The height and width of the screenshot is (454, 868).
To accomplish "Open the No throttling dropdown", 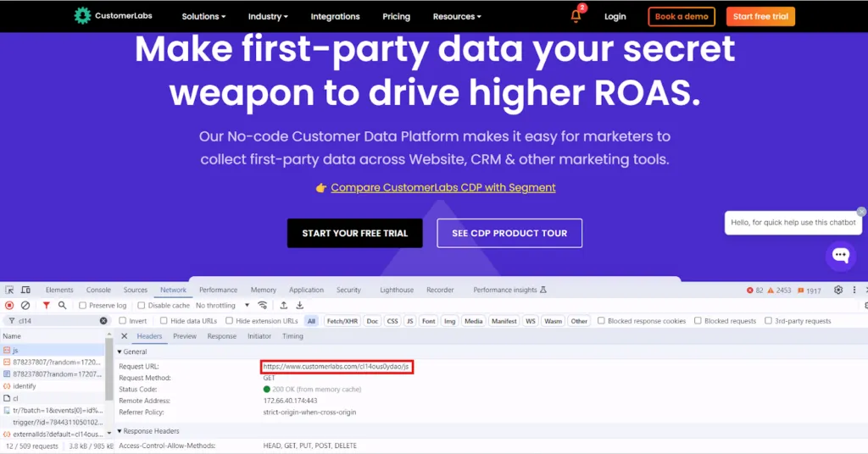I will (223, 305).
